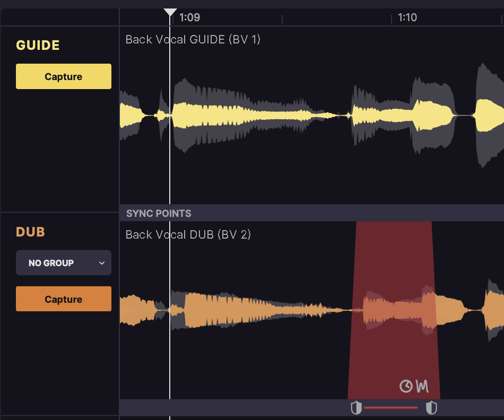Image resolution: width=504 pixels, height=420 pixels.
Task: Select the red protected region on the dub track
Action: tap(394, 265)
